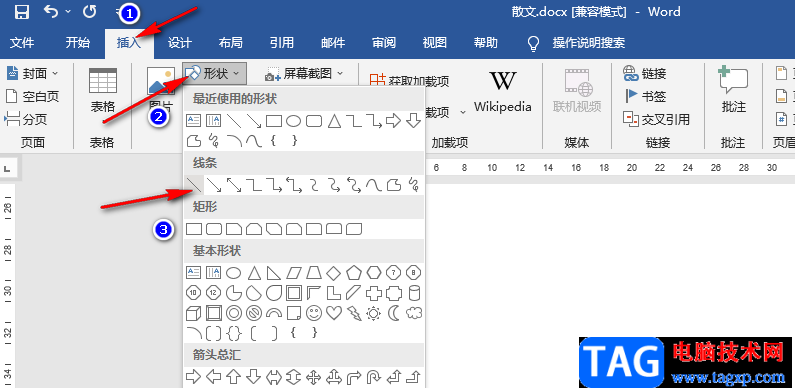Select the Lightning Bolt shape
Image resolution: width=795 pixels, height=388 pixels.
(x=354, y=313)
